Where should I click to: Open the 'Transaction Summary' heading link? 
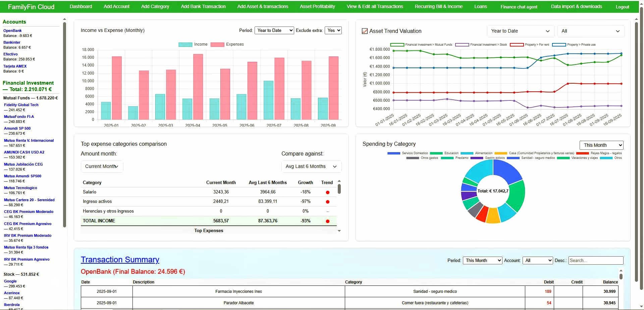[x=120, y=260]
